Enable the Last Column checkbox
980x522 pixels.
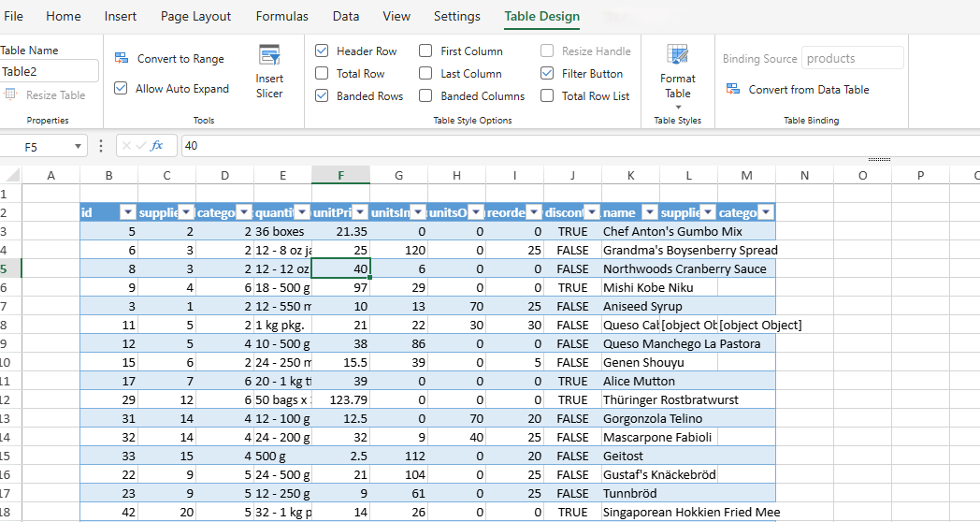click(x=425, y=74)
